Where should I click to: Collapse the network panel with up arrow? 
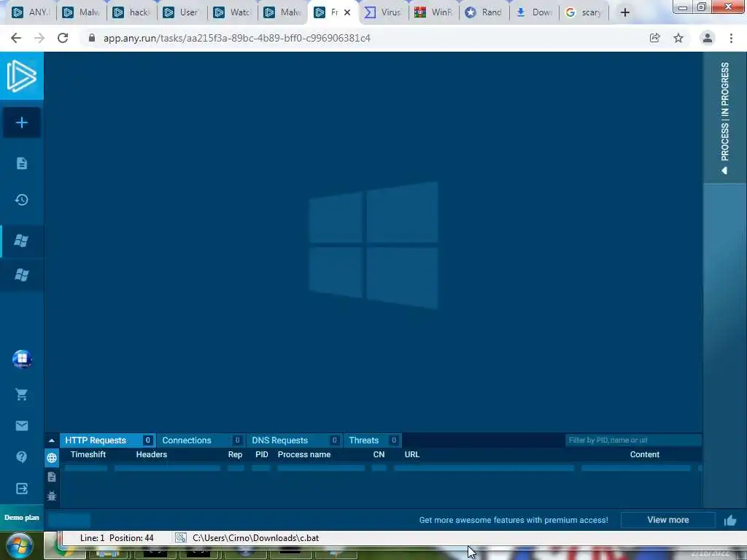52,441
